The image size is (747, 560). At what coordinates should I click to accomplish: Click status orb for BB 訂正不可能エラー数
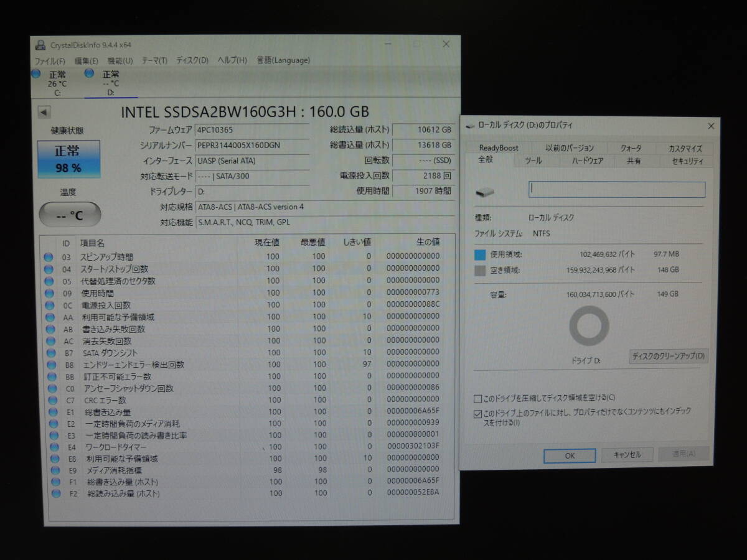pyautogui.click(x=52, y=376)
